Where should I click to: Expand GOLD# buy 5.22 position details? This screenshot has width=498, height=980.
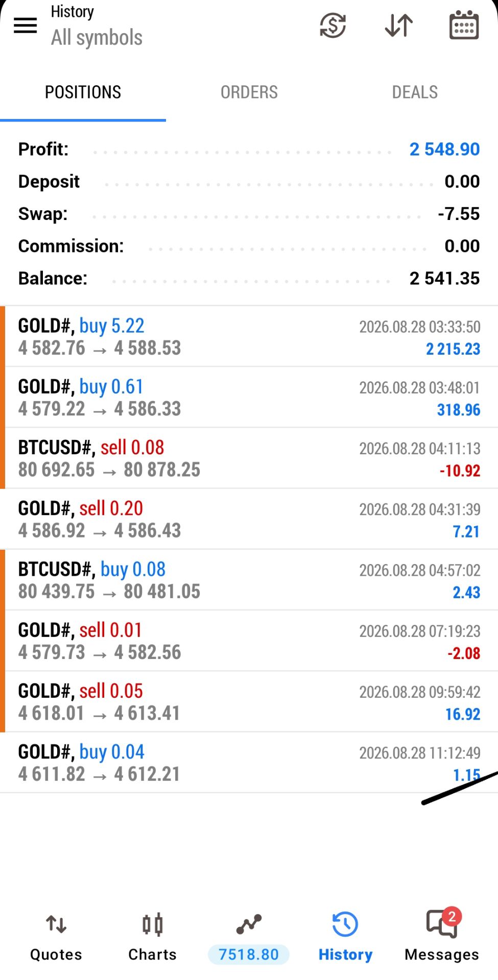coord(249,336)
